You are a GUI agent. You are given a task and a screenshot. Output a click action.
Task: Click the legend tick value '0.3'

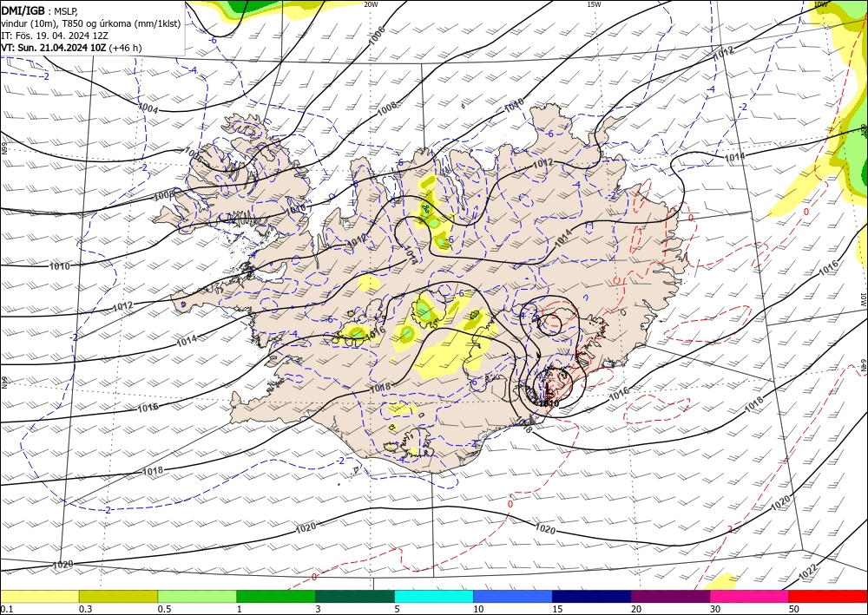point(85,609)
